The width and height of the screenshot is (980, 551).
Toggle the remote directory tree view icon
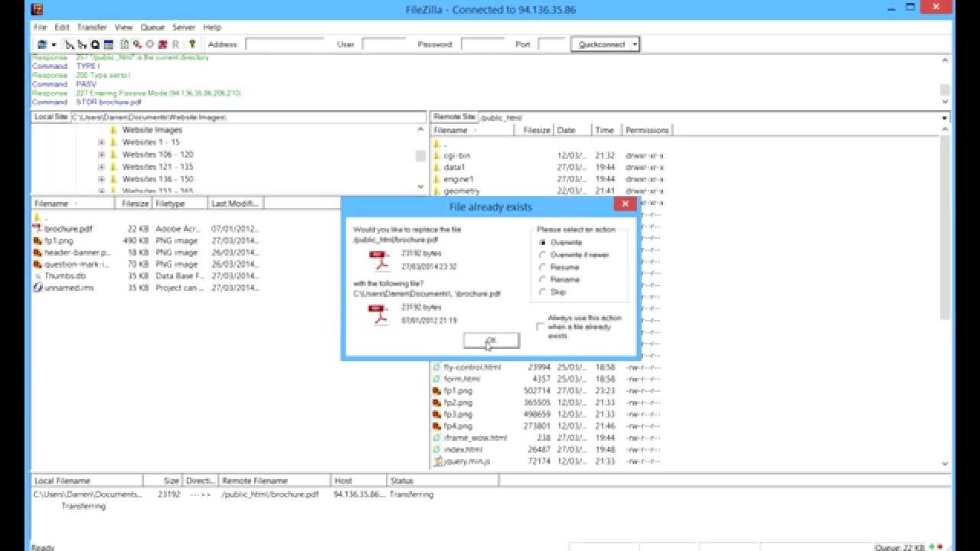tap(82, 44)
